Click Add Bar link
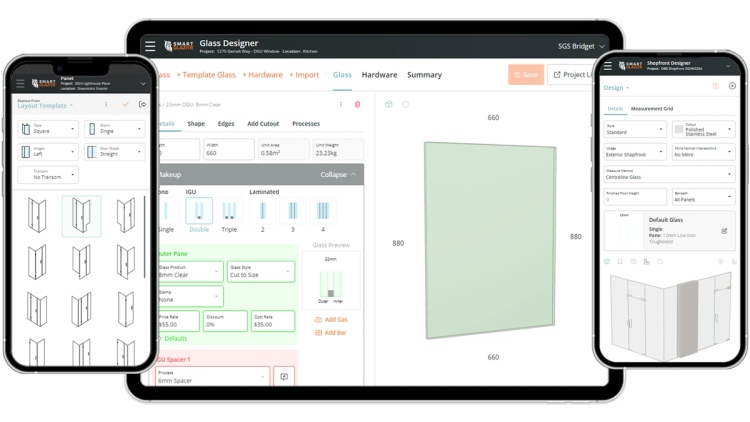Image resolution: width=750 pixels, height=422 pixels. (x=331, y=333)
